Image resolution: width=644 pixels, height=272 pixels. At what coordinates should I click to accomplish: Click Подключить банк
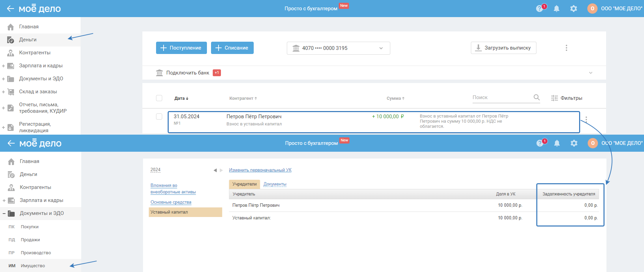(x=188, y=73)
